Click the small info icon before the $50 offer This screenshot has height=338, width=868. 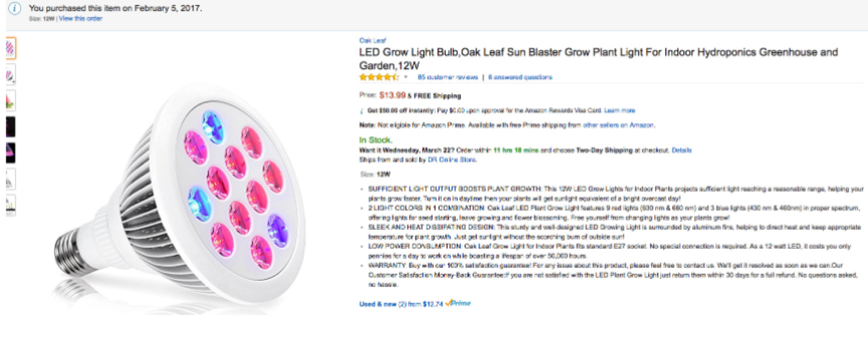point(362,111)
